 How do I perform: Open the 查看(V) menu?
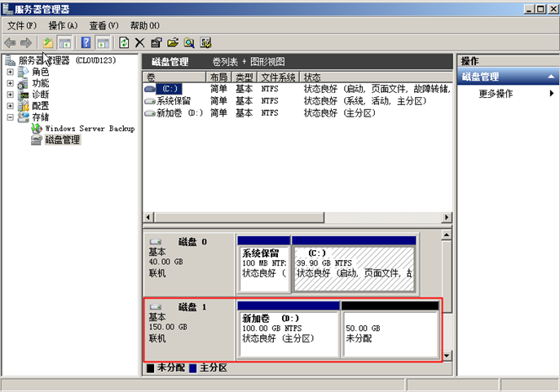[104, 26]
